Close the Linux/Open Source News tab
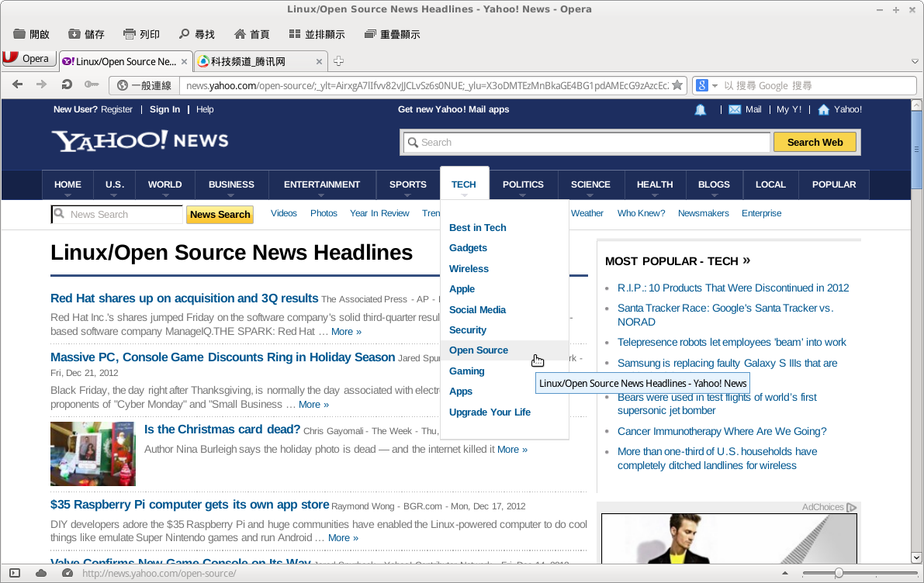This screenshot has height=583, width=924. click(185, 61)
